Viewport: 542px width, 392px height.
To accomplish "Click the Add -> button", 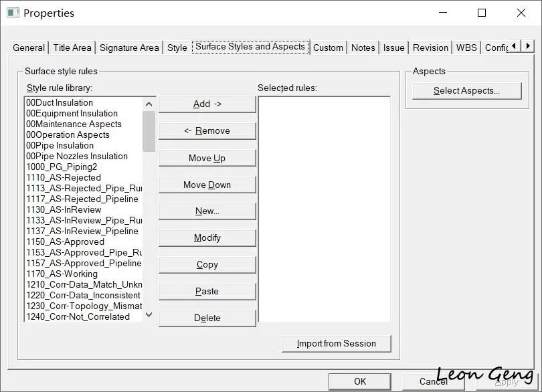I will pyautogui.click(x=207, y=104).
